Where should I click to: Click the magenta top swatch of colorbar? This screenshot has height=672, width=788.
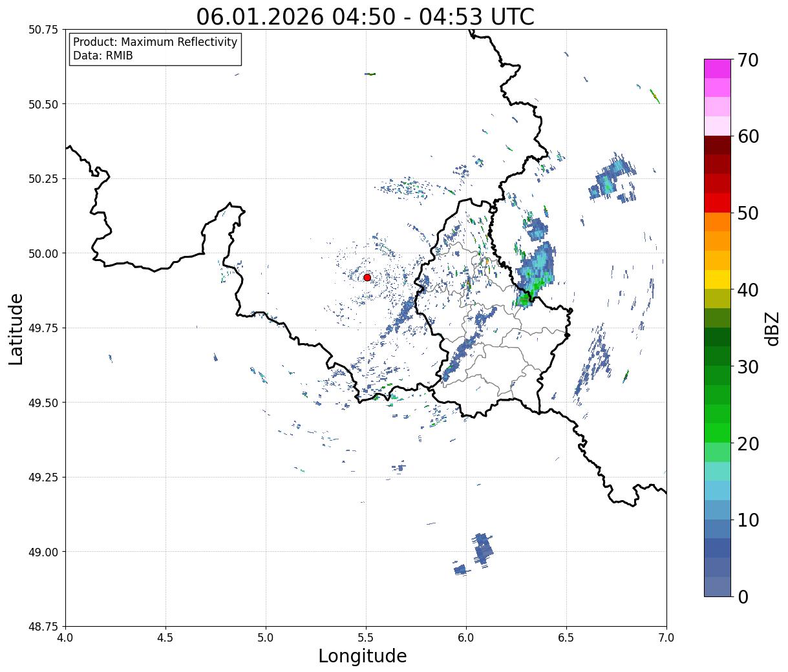click(x=718, y=68)
